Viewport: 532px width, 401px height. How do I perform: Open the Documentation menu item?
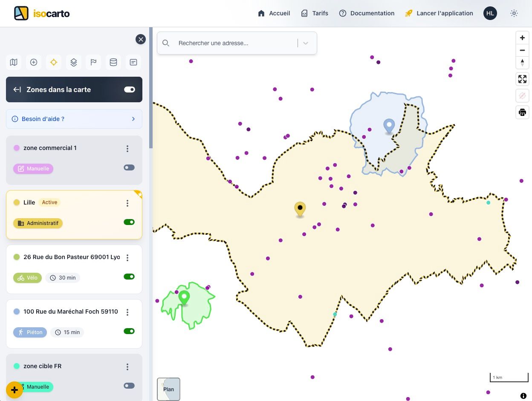[367, 13]
